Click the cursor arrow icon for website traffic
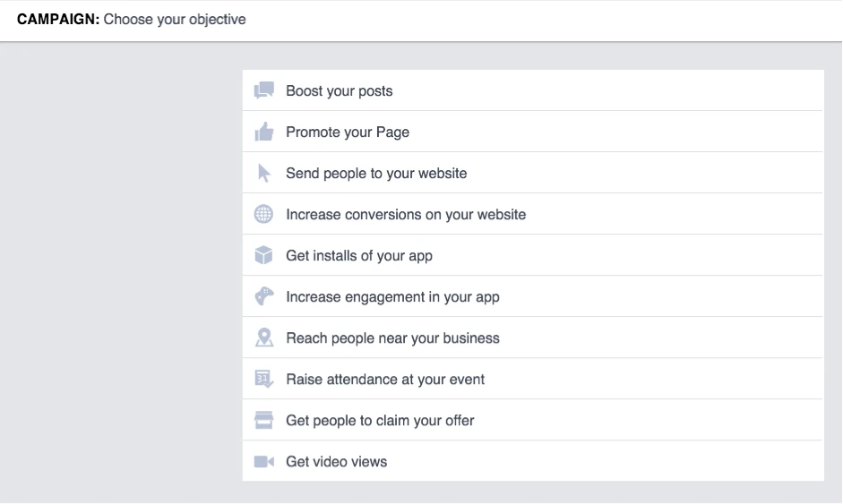 (x=264, y=173)
